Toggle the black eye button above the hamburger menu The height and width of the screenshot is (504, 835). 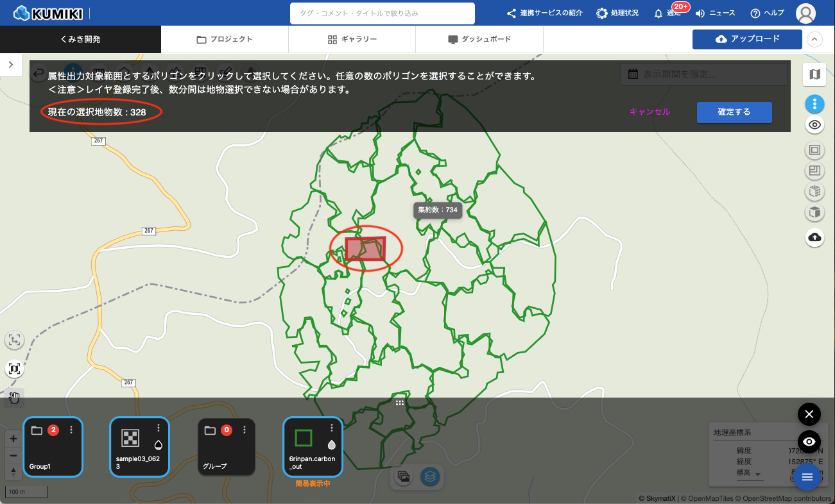(809, 442)
